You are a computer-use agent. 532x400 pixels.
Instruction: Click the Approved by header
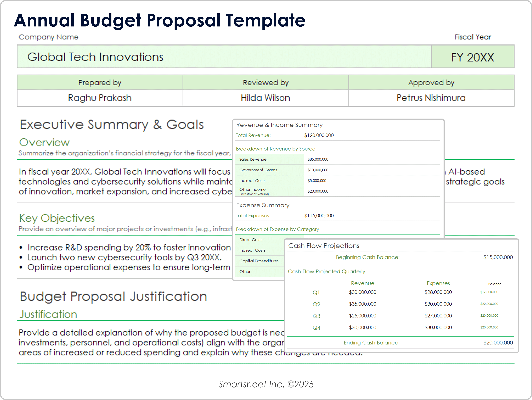(x=431, y=83)
